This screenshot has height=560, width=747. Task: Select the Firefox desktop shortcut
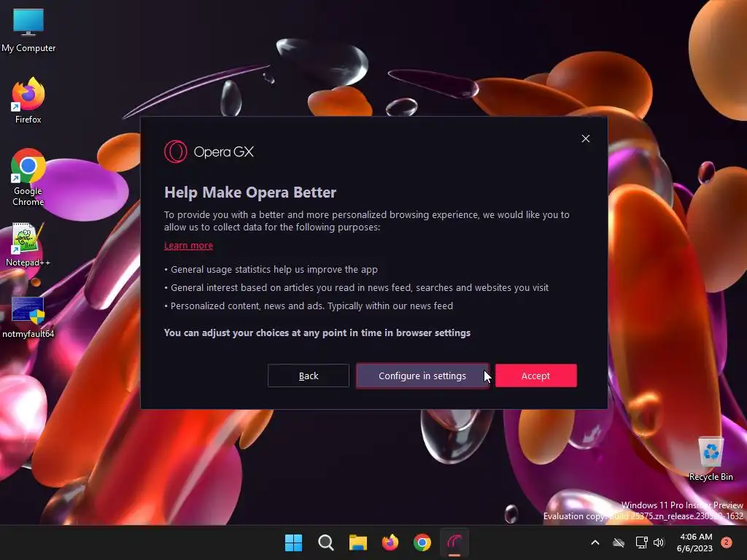(28, 101)
